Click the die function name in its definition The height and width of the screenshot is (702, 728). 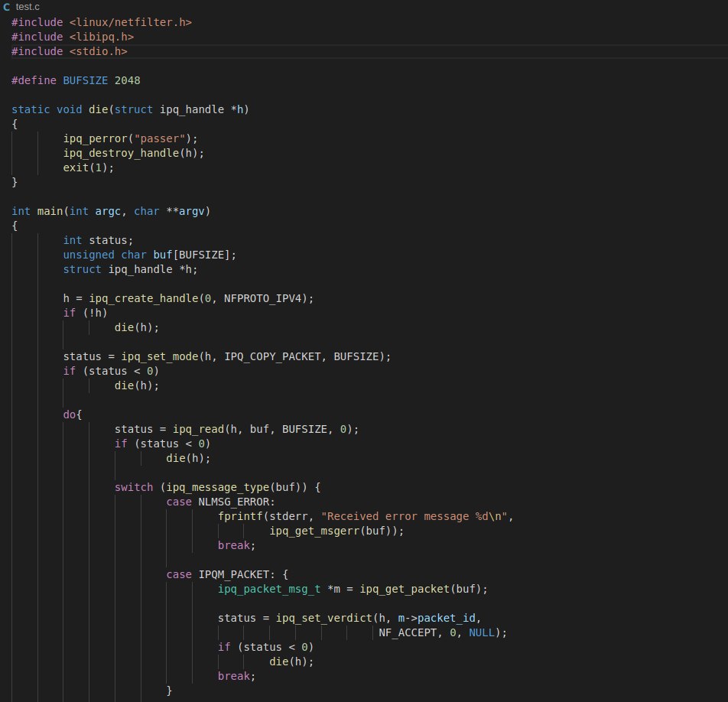(x=98, y=109)
